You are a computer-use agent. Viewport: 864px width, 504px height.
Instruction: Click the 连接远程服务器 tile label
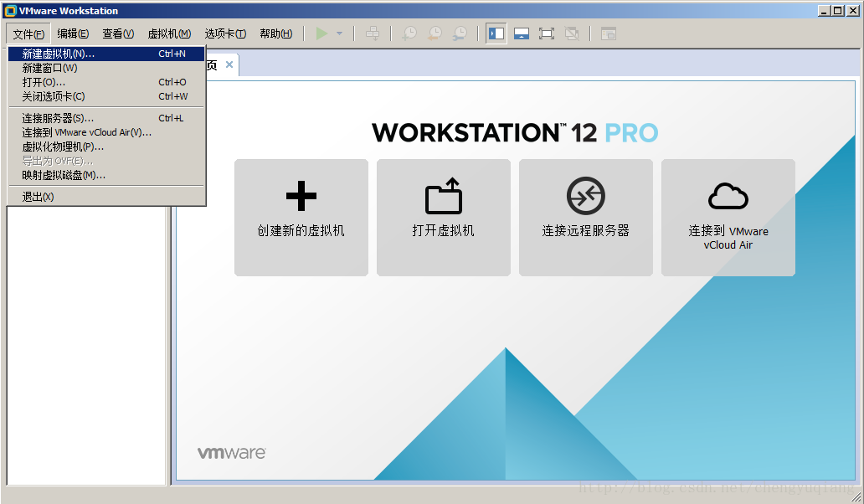pos(586,230)
